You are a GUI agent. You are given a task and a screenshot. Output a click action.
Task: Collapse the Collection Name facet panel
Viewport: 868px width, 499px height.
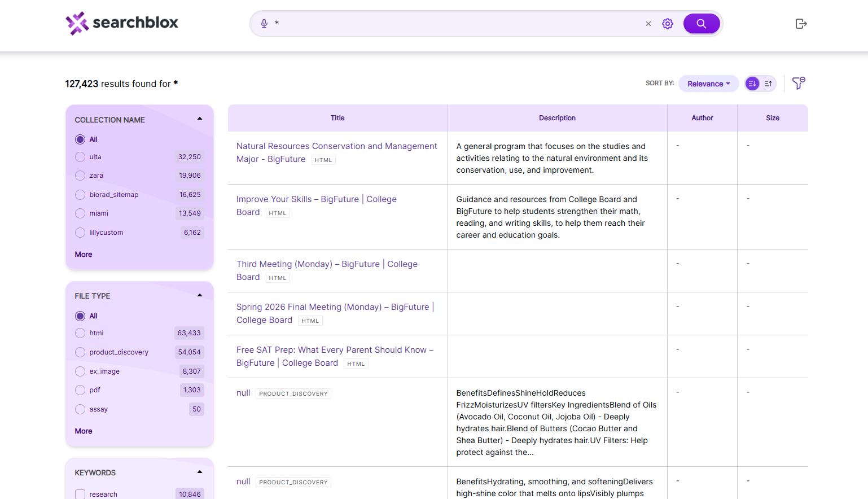point(200,119)
